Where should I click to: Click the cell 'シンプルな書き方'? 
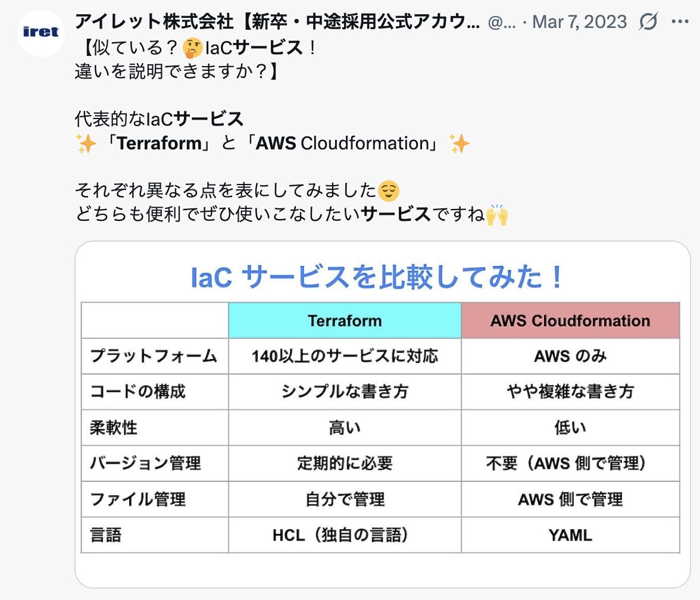[x=345, y=392]
